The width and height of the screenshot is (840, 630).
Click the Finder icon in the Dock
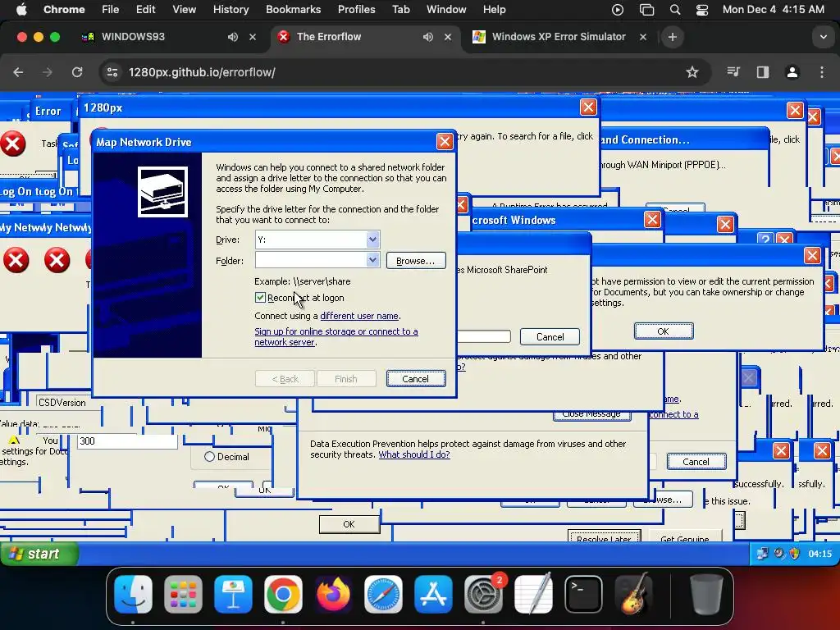[134, 594]
